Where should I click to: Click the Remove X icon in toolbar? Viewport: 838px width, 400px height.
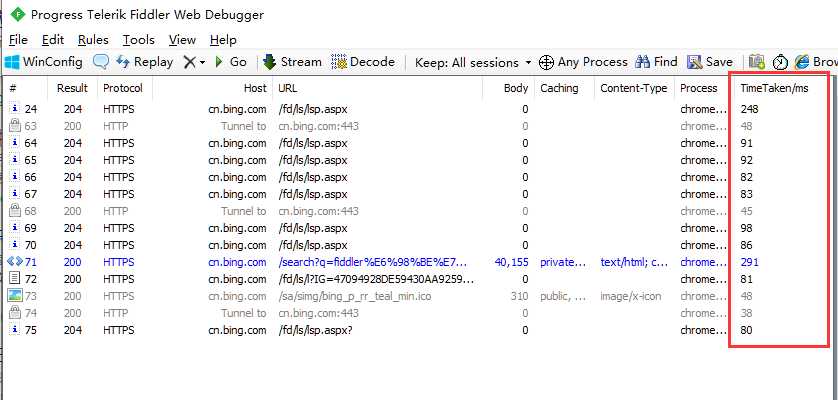(190, 62)
